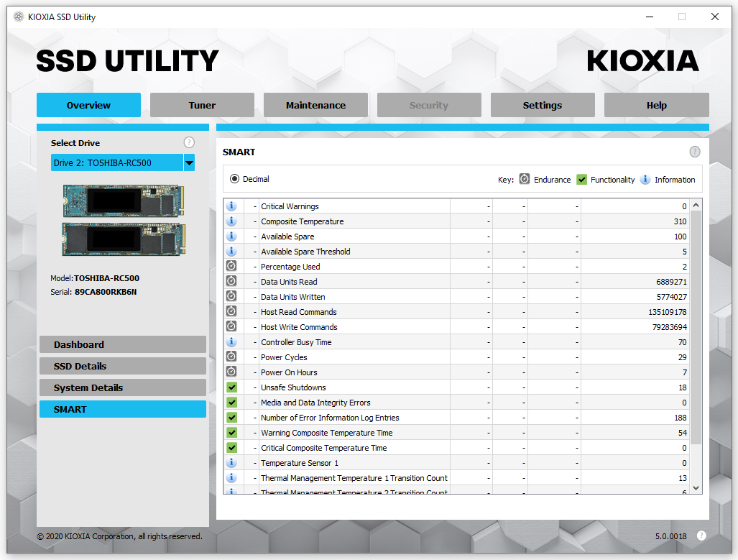Screen dimensions: 738x560
Task: Click check icon beside Number of Error Information Log Entries
Action: click(x=231, y=417)
